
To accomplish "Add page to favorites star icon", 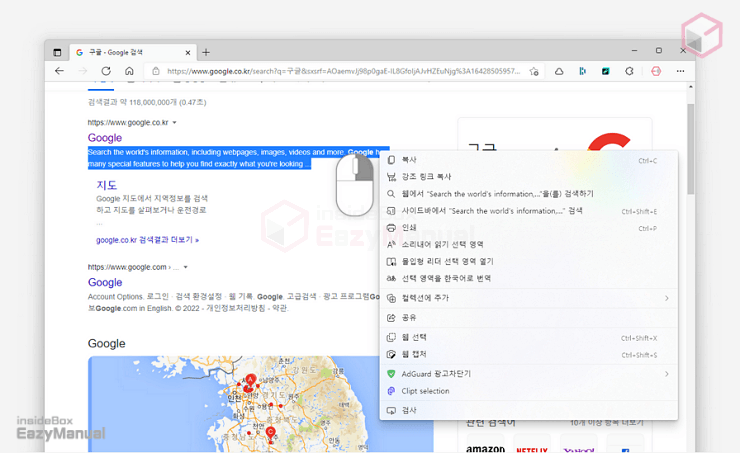I will pyautogui.click(x=534, y=71).
